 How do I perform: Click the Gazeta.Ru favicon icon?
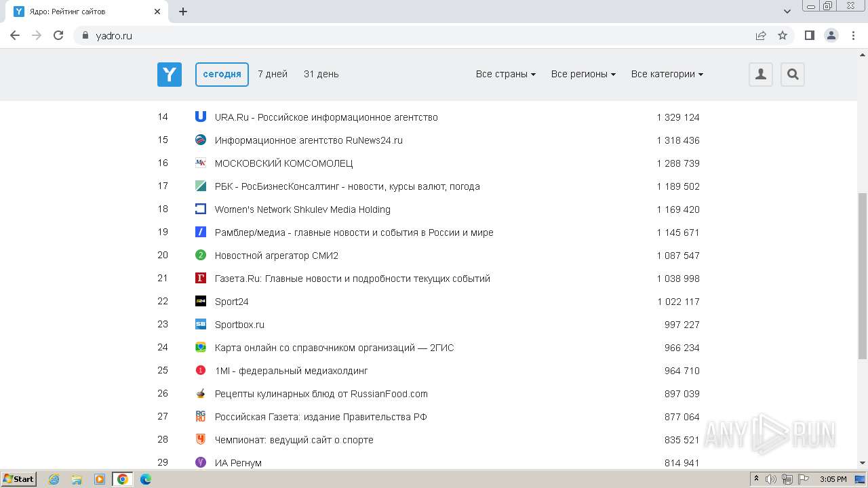pyautogui.click(x=201, y=278)
